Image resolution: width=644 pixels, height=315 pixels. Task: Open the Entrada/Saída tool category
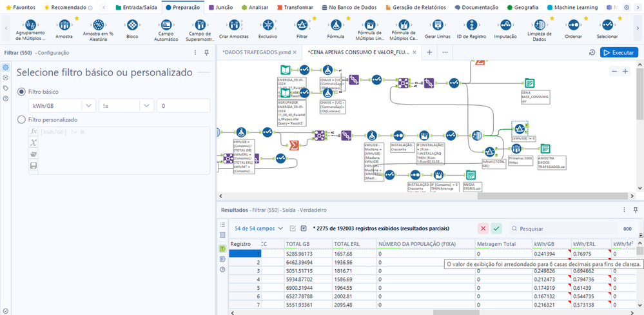point(136,7)
